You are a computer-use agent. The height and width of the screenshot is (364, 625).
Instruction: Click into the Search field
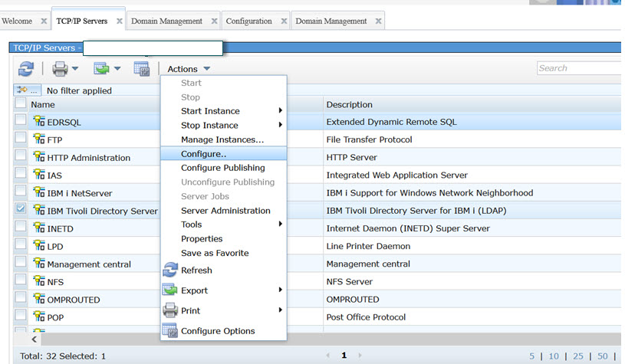coord(579,68)
